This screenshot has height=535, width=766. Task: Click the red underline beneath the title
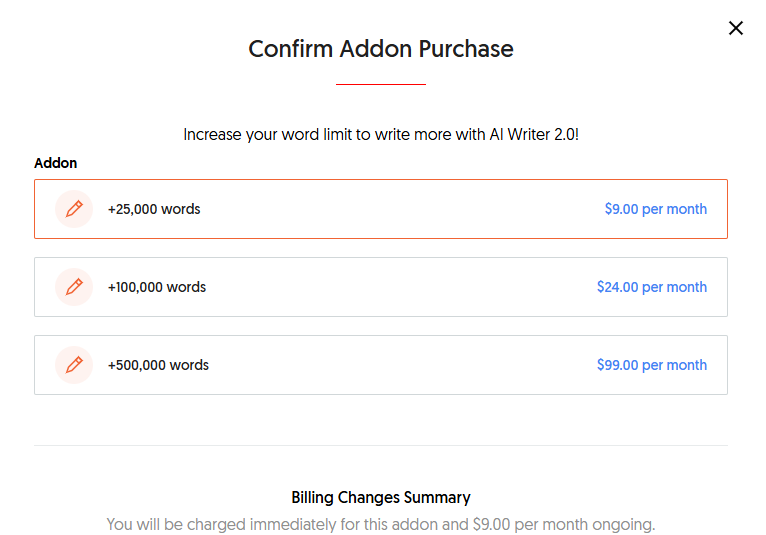[x=381, y=85]
